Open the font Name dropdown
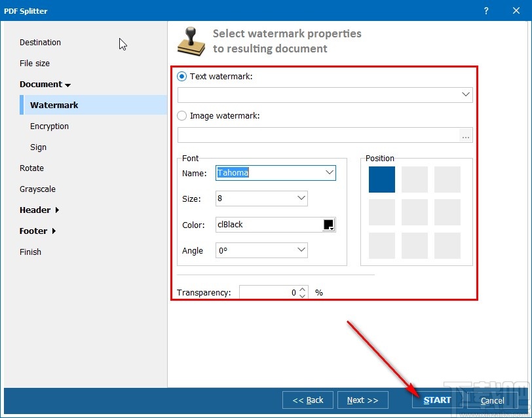Image resolution: width=532 pixels, height=418 pixels. click(x=329, y=173)
